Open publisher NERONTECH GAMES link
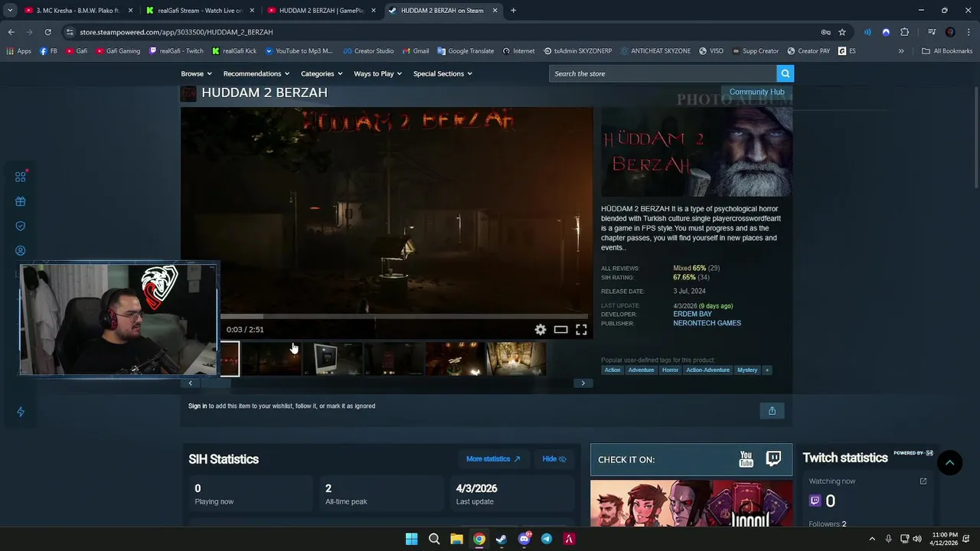The width and height of the screenshot is (980, 551). tap(707, 324)
